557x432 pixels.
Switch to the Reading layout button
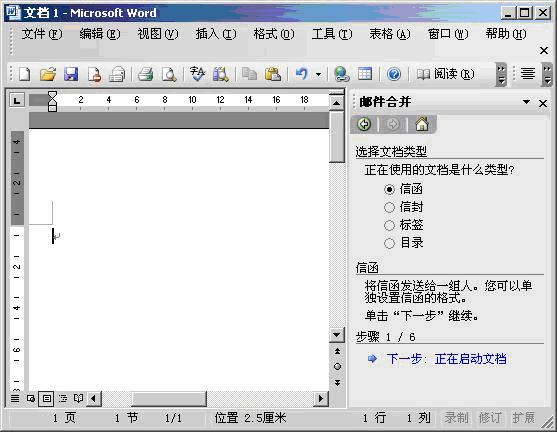coord(445,74)
